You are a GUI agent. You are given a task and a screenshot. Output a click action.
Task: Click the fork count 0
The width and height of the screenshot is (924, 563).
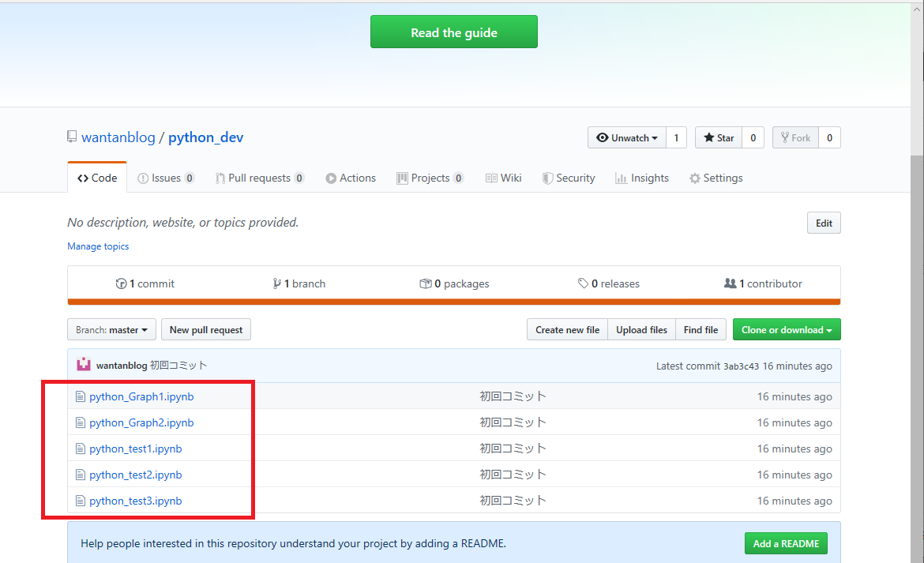click(830, 138)
